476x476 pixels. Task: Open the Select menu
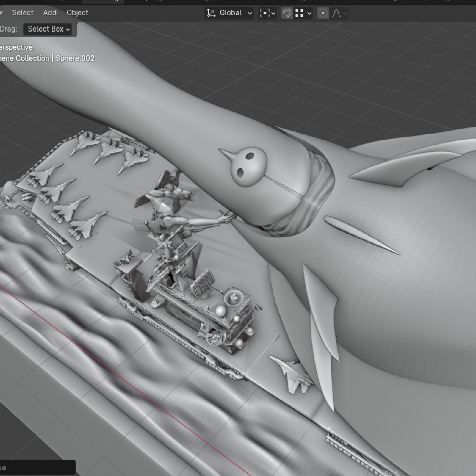pyautogui.click(x=23, y=13)
